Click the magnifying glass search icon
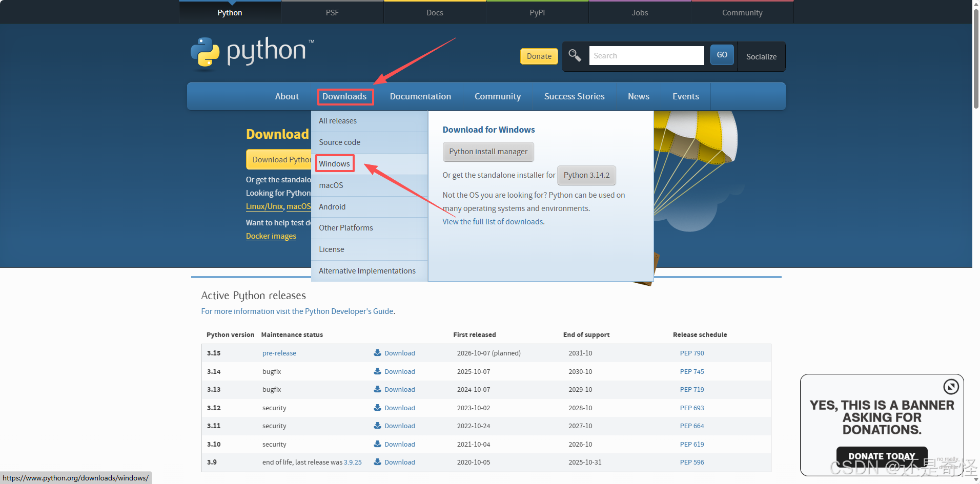The width and height of the screenshot is (980, 484). [x=575, y=55]
